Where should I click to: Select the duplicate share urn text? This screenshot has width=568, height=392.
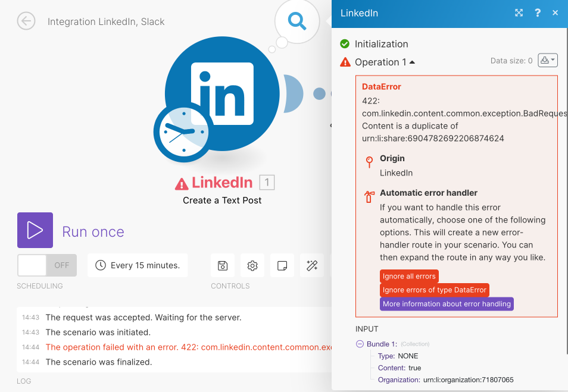tap(433, 138)
